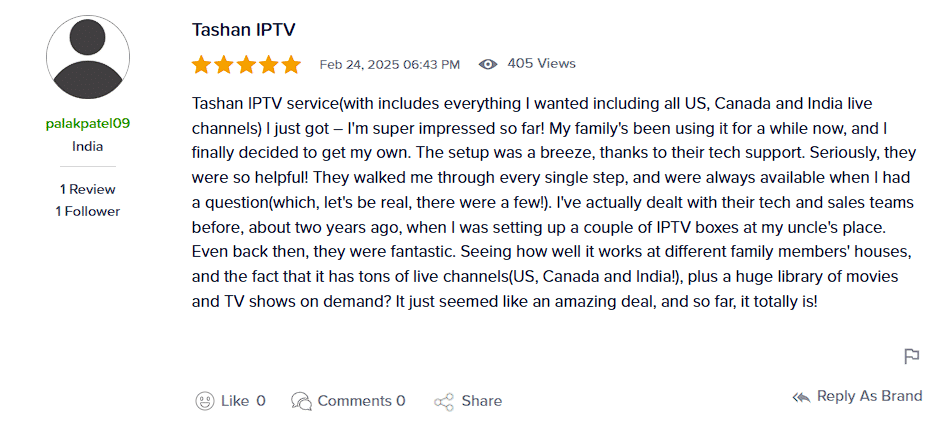Screen dimensions: 929x436
Task: Click the 405 Views counter
Action: point(541,63)
